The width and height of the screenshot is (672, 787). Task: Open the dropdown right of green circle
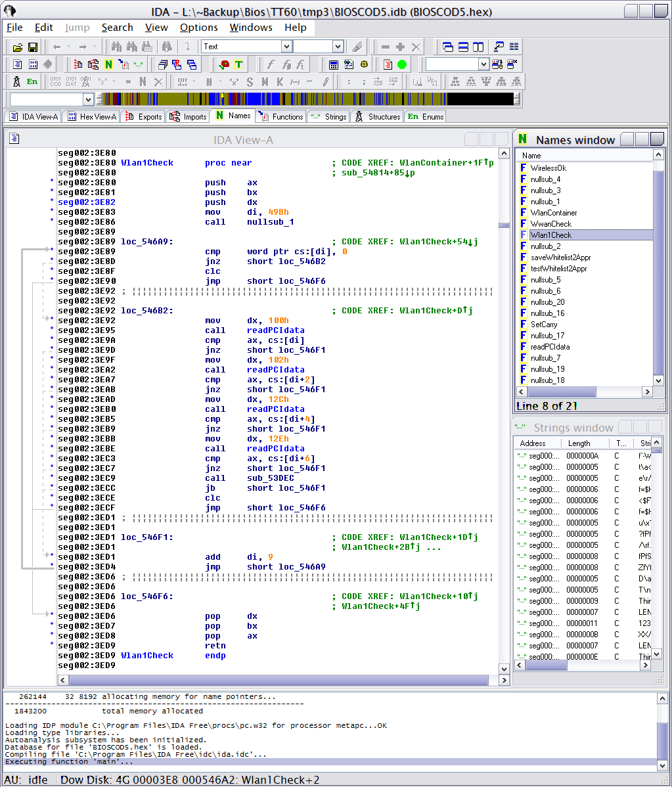483,64
